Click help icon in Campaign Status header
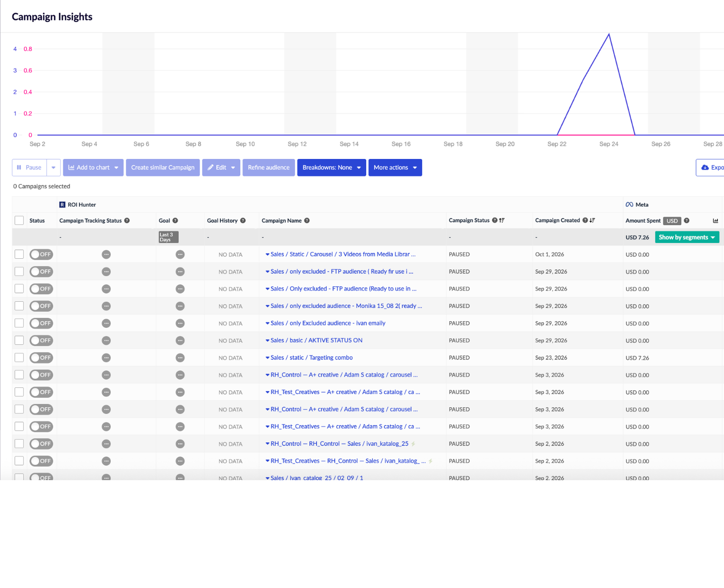 tap(494, 220)
